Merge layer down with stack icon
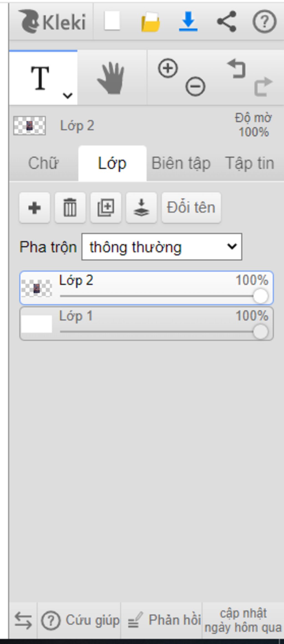The width and height of the screenshot is (284, 644). pyautogui.click(x=141, y=208)
